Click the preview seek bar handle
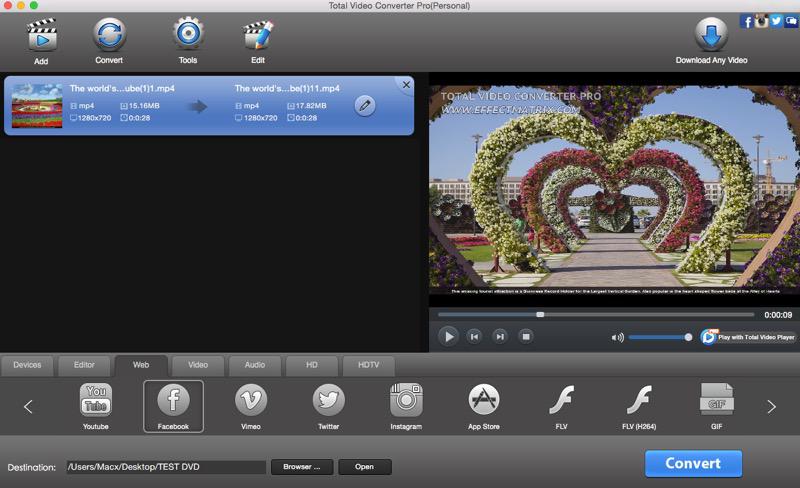 (540, 314)
